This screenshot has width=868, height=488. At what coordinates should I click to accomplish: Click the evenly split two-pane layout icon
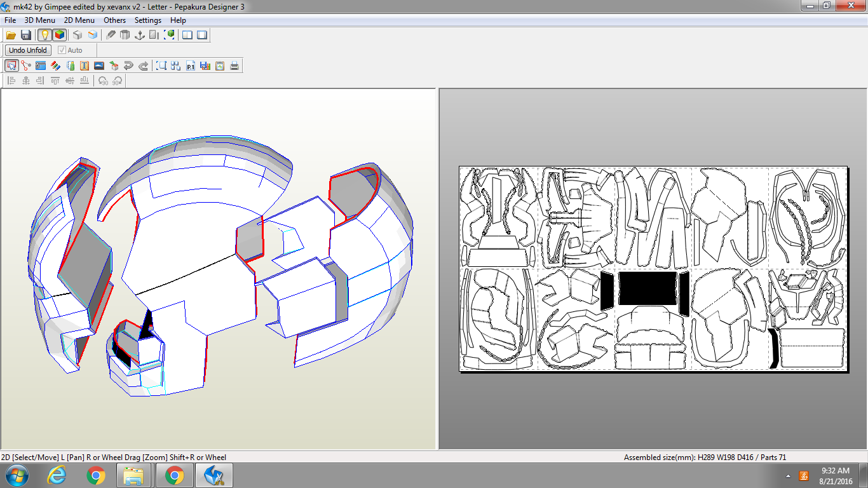187,35
